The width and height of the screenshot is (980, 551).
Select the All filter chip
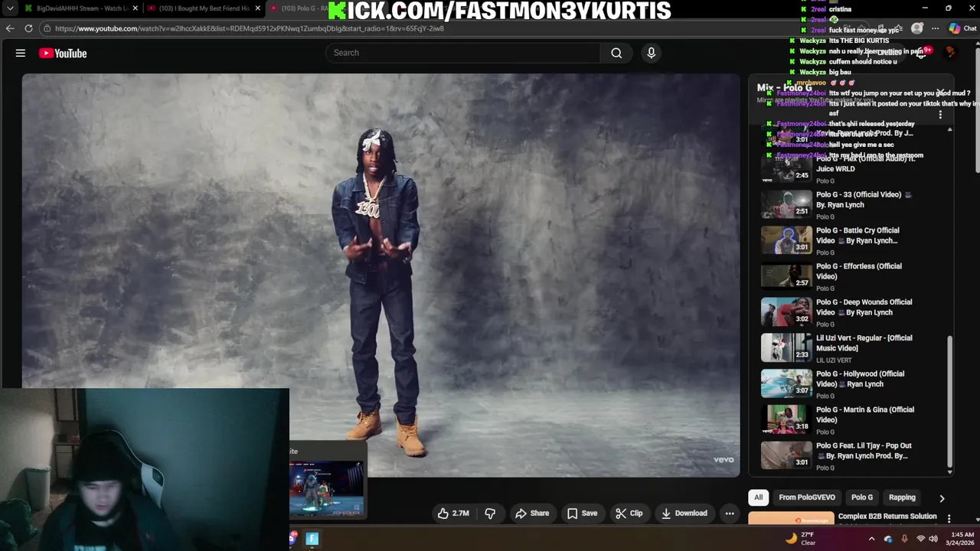pyautogui.click(x=758, y=497)
